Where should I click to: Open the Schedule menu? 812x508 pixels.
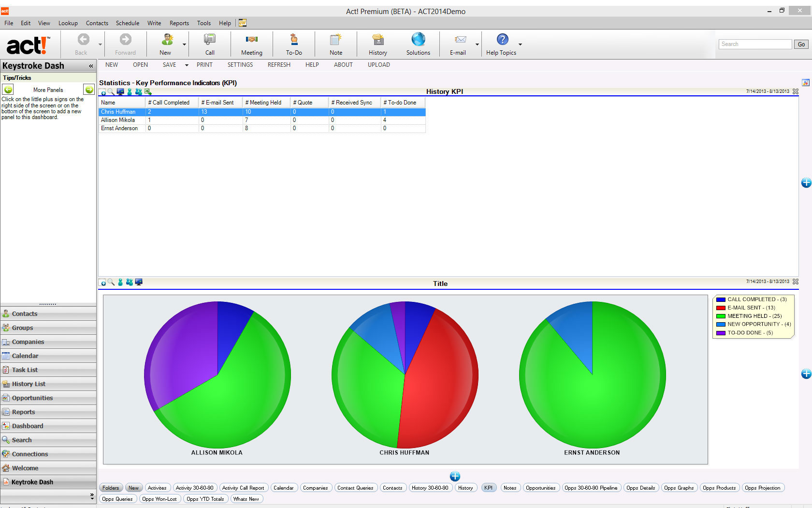pos(127,23)
